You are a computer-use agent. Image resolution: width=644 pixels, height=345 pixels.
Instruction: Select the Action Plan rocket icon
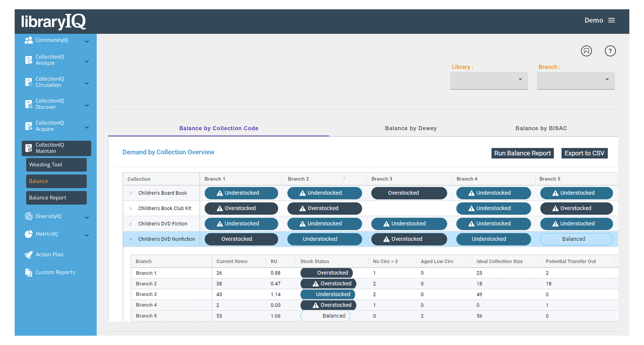tap(29, 254)
